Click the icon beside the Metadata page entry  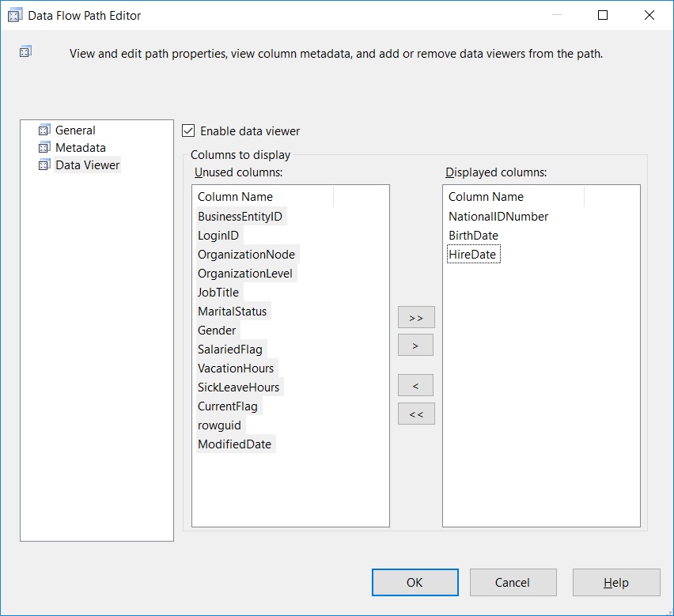pos(44,147)
